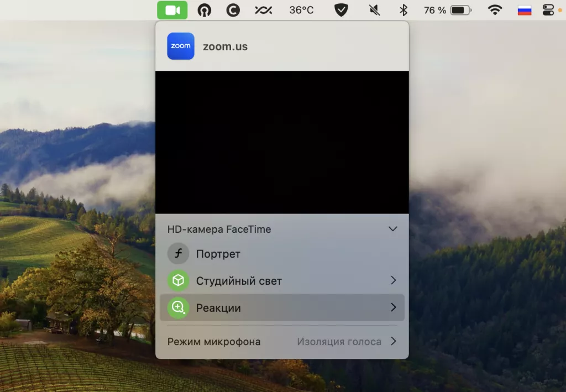
Task: Click the zoom.us app icon in the popup
Action: tap(180, 46)
